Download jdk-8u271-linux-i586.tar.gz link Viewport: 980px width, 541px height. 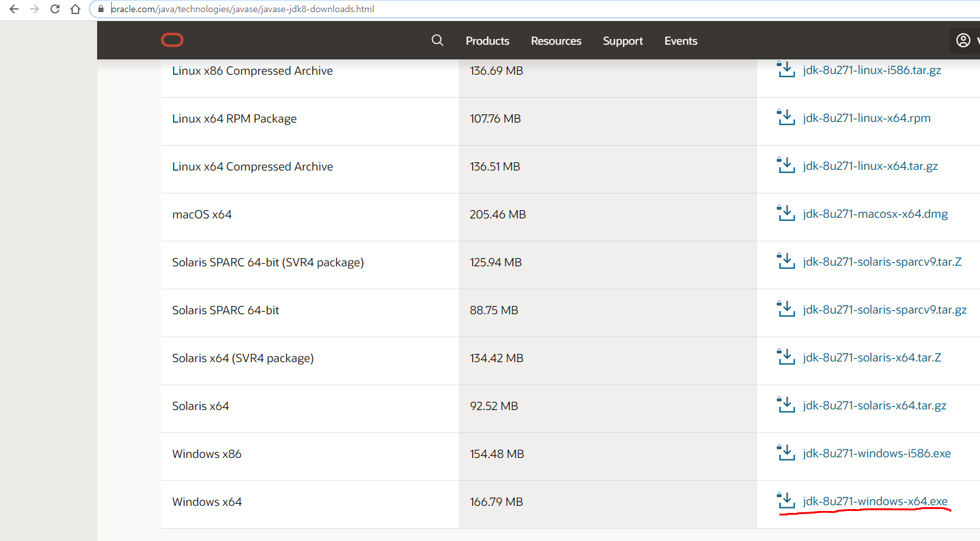coord(872,70)
